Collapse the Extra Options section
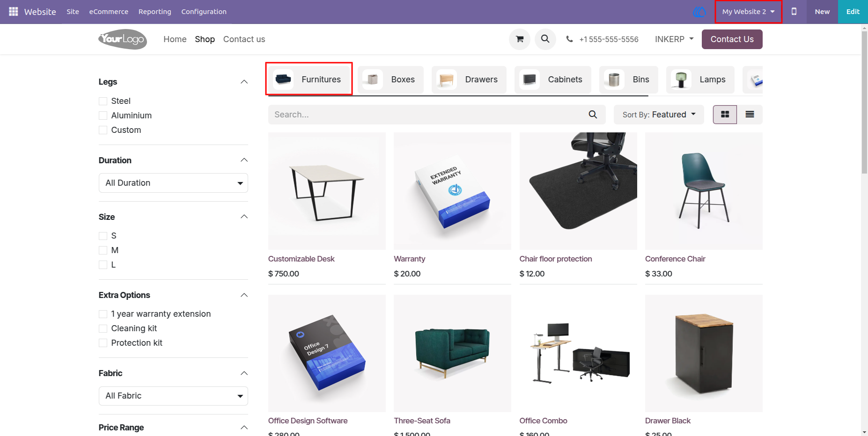This screenshot has width=868, height=436. [244, 295]
